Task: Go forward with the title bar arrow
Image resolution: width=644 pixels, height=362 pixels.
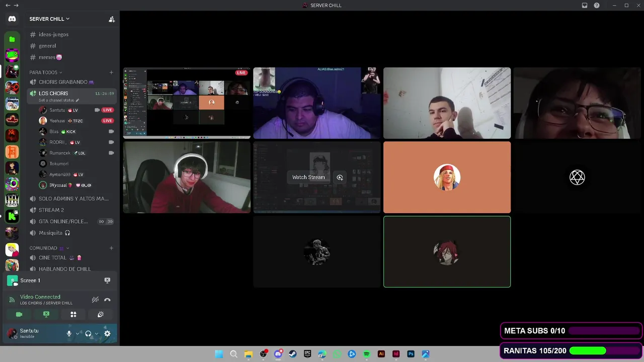Action: click(16, 6)
